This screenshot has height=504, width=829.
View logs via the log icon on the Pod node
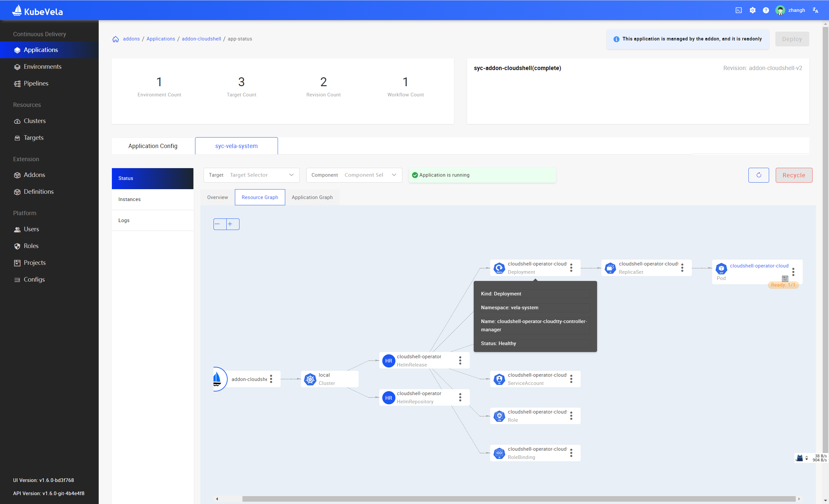pos(785,279)
